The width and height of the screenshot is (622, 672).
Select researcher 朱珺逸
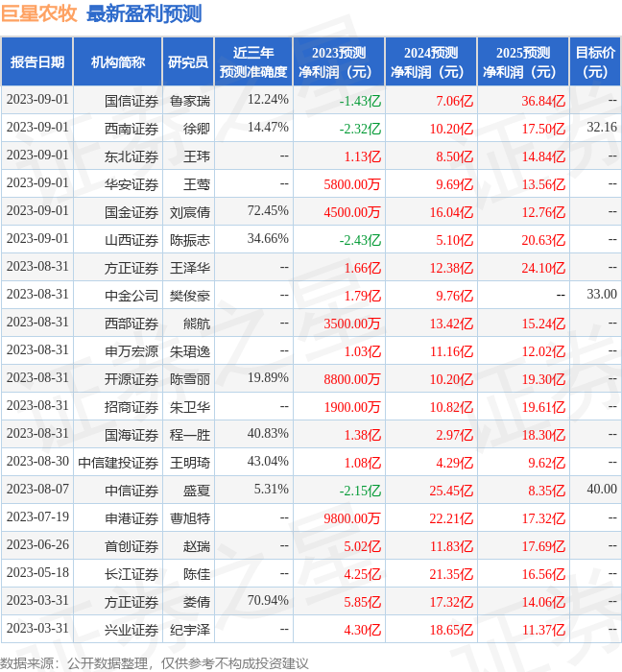[190, 351]
